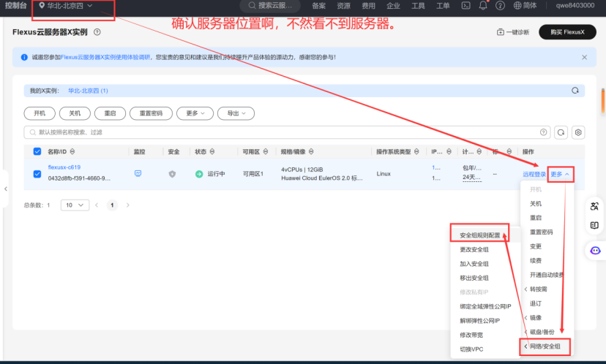Open the 工具 menu item
Image resolution: width=606 pixels, height=364 pixels.
pyautogui.click(x=418, y=5)
